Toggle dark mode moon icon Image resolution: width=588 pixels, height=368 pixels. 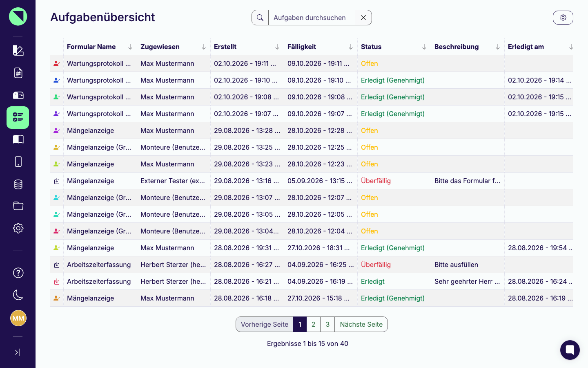(x=18, y=295)
